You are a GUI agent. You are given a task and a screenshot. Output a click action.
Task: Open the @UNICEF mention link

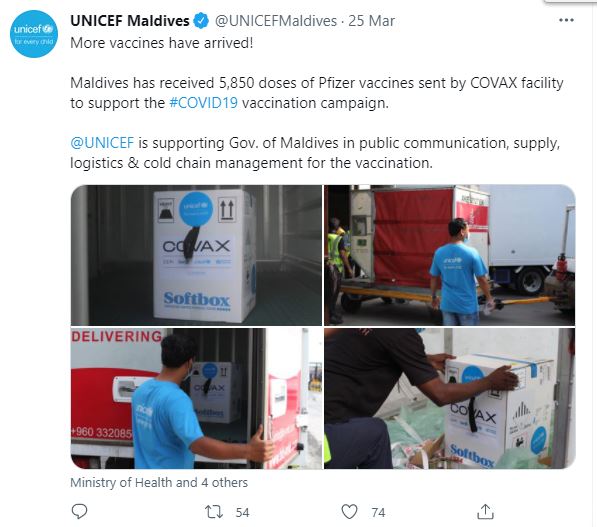102,143
